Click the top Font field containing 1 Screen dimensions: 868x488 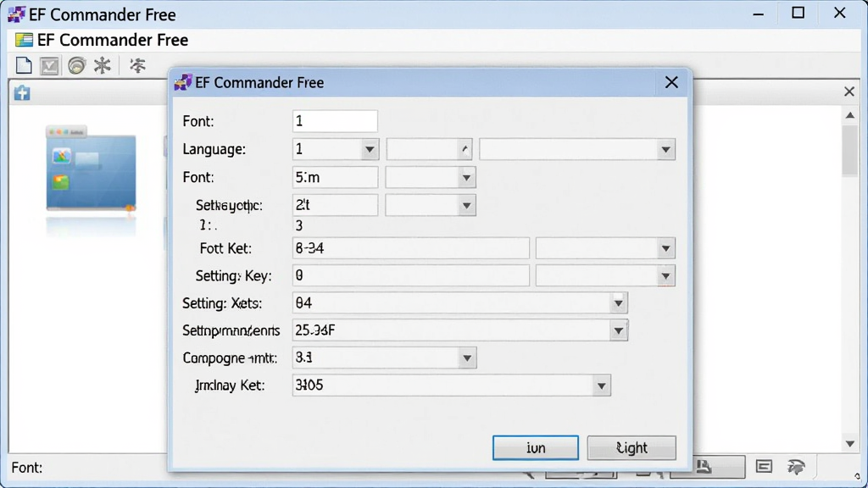click(335, 121)
